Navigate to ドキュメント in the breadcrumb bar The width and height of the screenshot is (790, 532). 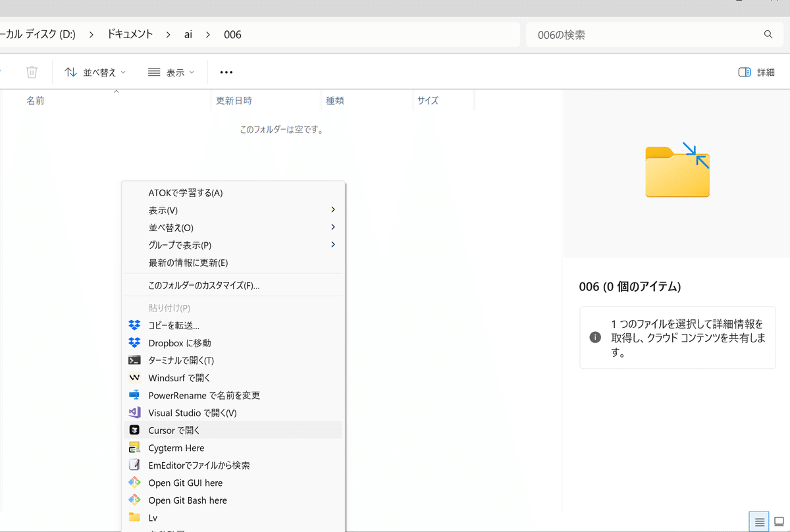point(130,34)
